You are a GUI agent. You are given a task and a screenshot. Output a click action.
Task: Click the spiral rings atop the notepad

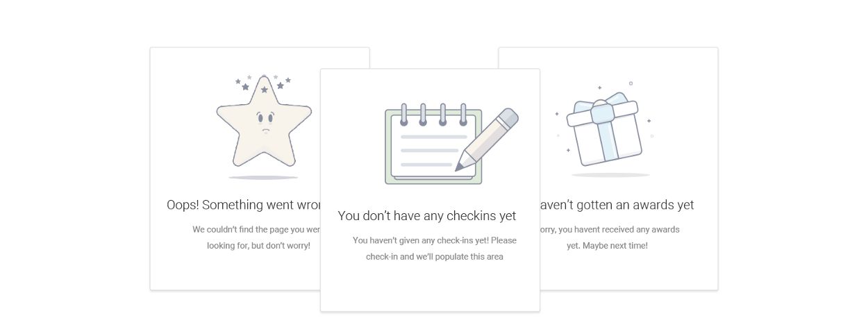433,115
